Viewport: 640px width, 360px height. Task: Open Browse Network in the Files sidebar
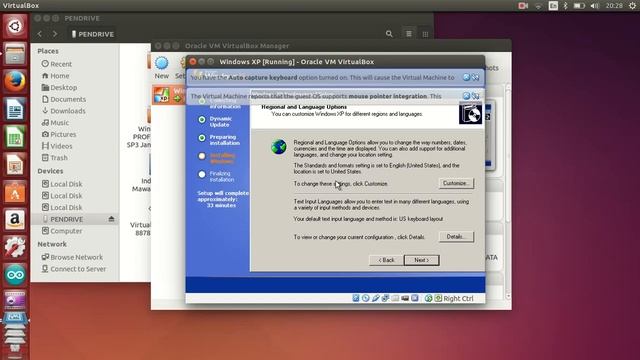click(72, 257)
